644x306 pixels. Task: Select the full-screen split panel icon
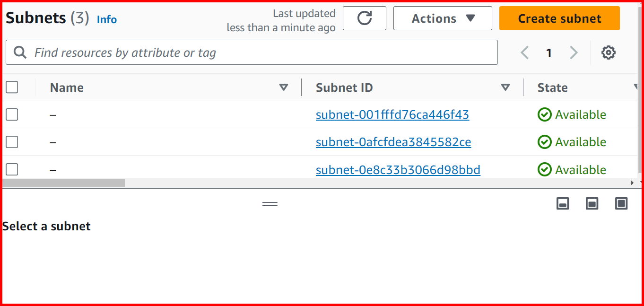(621, 203)
